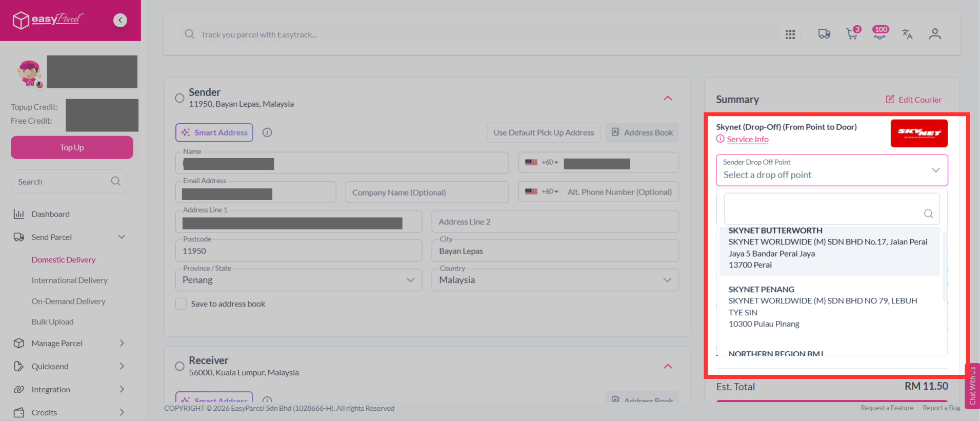Open On-Demand Delivery
Screen dimensions: 980x421
coord(69,301)
